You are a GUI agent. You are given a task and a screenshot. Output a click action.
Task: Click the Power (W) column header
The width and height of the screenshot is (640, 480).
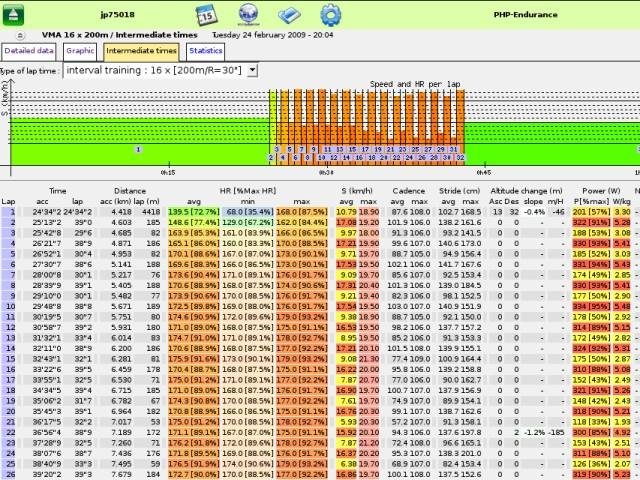602,190
